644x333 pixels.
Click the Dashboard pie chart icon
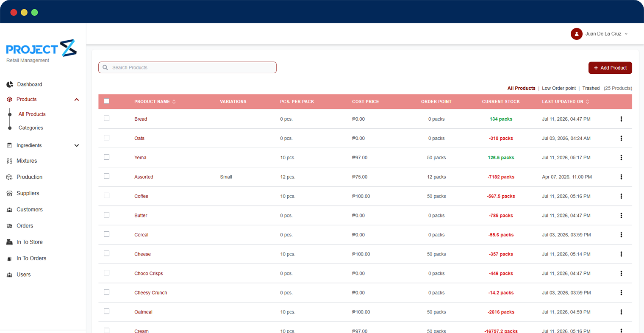10,85
